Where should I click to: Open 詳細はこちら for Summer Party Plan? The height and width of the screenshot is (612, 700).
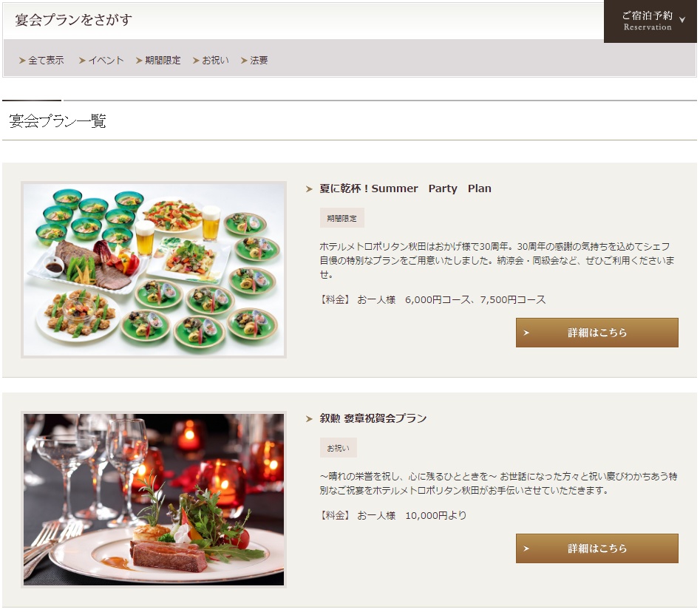tap(597, 333)
